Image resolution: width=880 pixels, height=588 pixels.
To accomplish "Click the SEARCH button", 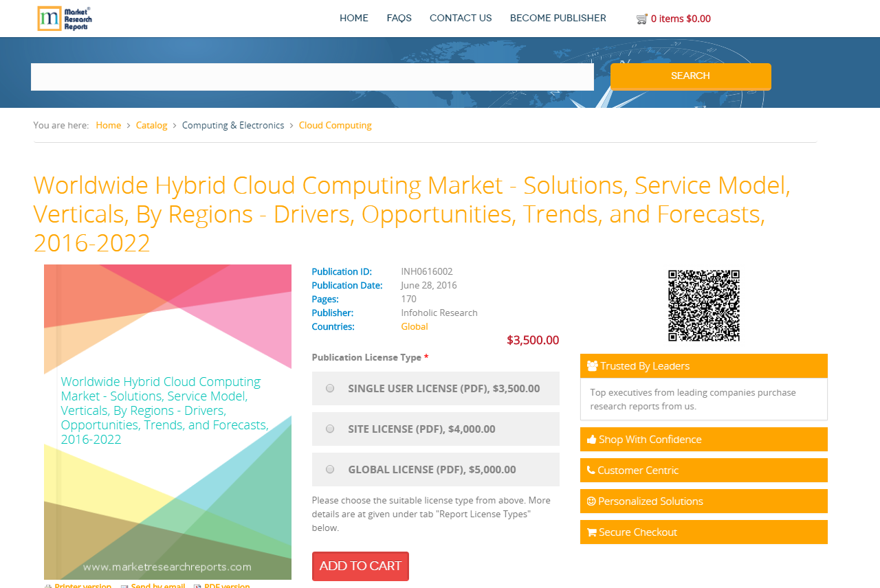I will pos(691,76).
